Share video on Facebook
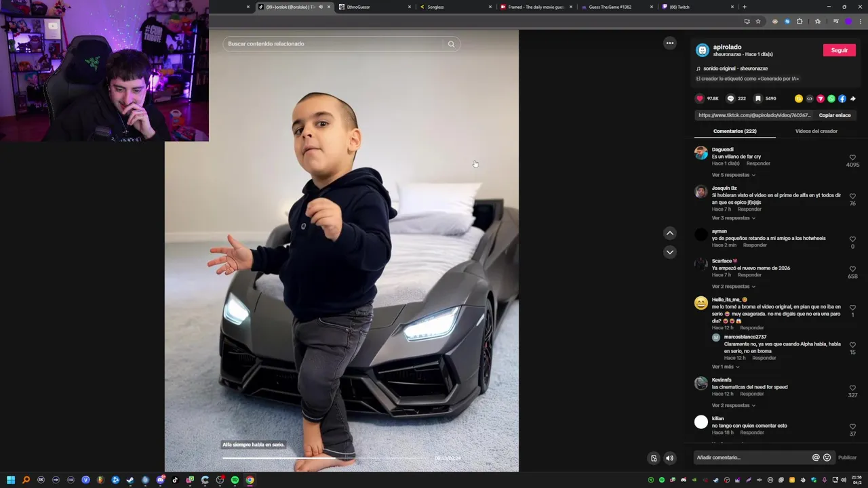868x488 pixels. [x=842, y=98]
